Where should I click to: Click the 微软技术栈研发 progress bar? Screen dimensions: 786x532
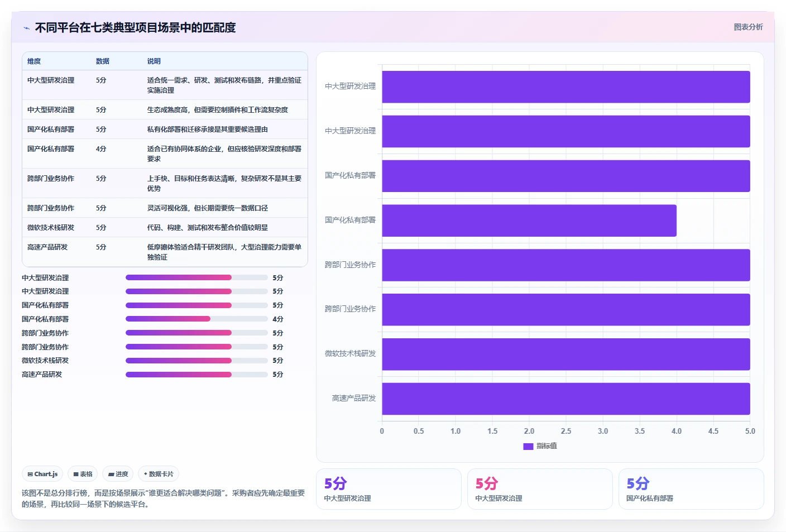(x=196, y=361)
